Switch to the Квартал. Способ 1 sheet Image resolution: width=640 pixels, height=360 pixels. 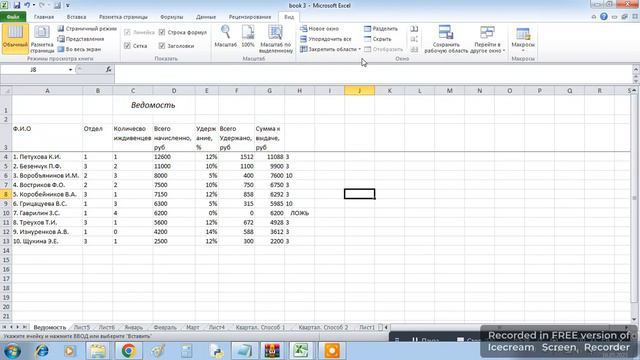click(x=260, y=327)
